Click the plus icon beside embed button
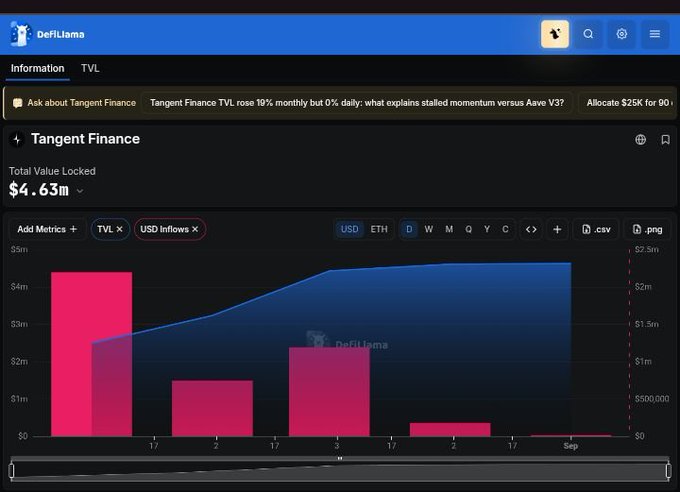The image size is (680, 492). point(557,229)
